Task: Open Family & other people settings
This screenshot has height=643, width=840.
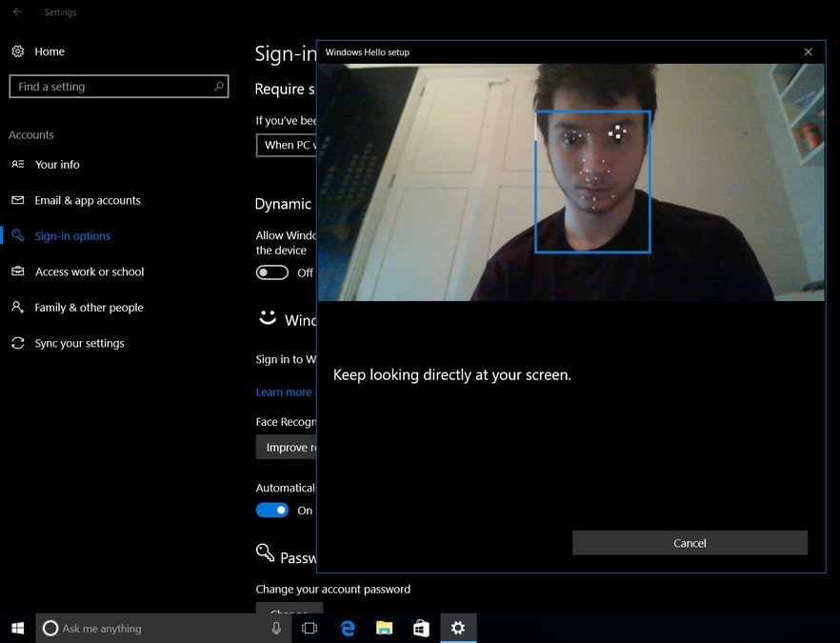Action: (x=89, y=308)
